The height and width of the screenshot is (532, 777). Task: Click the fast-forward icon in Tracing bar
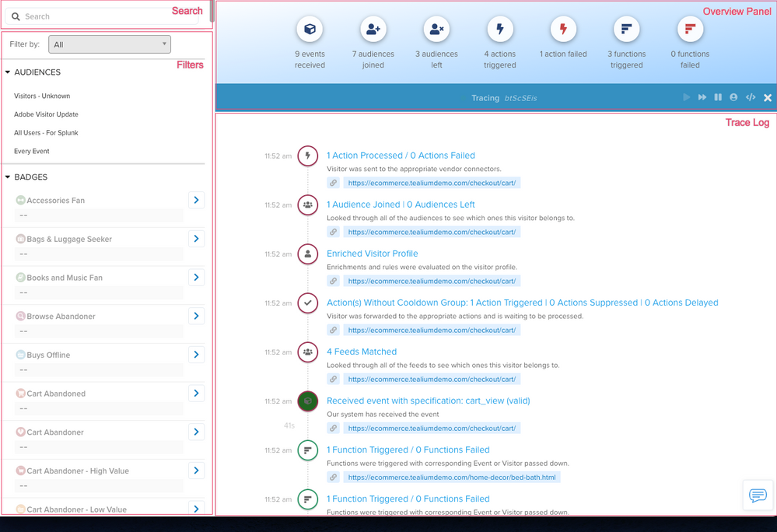(702, 98)
